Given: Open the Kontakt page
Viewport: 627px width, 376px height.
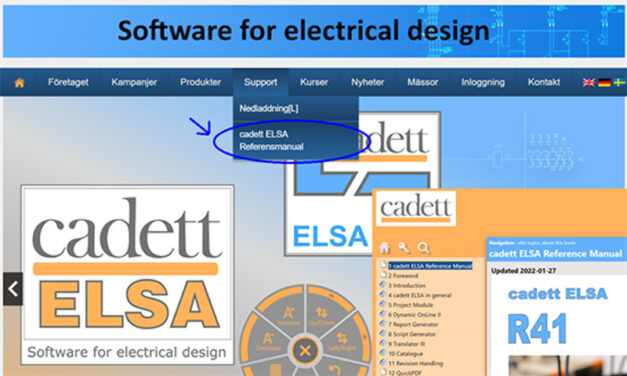Looking at the screenshot, I should (x=544, y=82).
